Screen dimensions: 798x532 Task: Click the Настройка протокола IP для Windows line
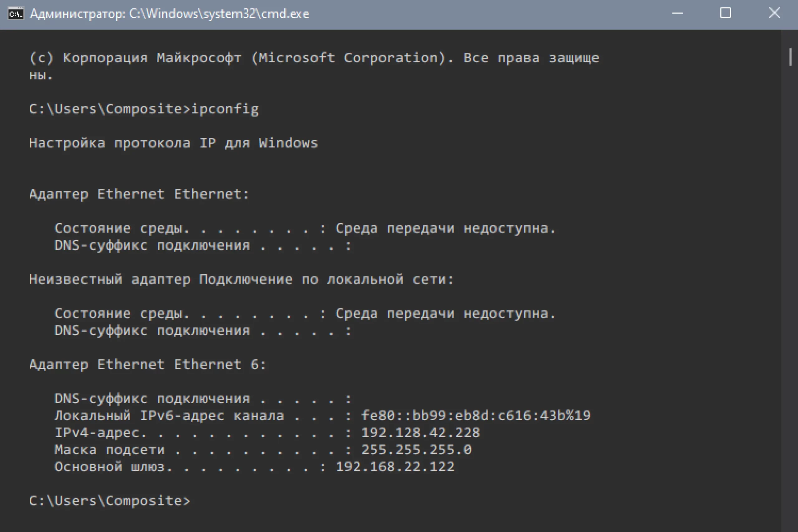coord(173,143)
